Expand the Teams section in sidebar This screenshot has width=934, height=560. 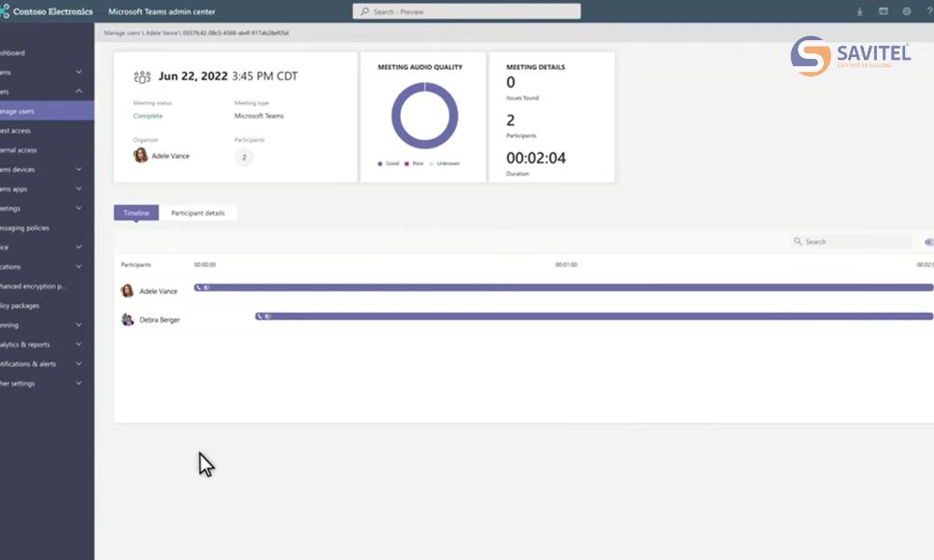coord(78,72)
